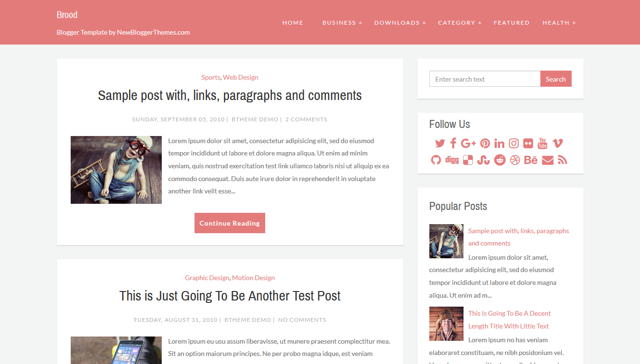Screen dimensions: 640x364
Task: Click the email envelope icon
Action: [x=547, y=160]
